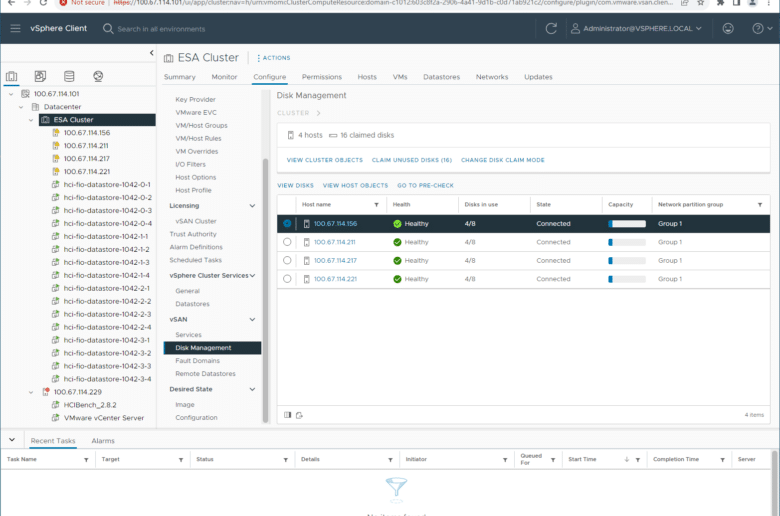This screenshot has height=516, width=780.
Task: Select the radio button for host 100.67.114.217
Action: click(x=287, y=260)
